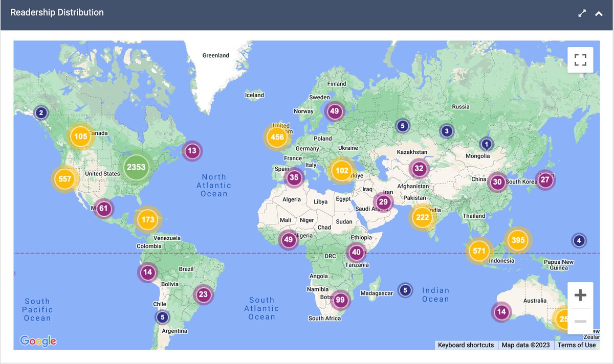Click the Greenland map label

coord(216,55)
